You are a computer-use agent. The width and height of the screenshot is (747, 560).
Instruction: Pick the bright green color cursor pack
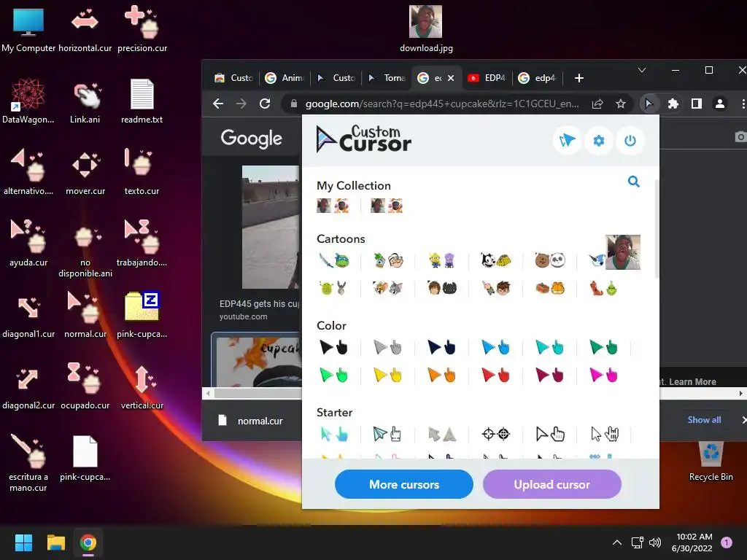(x=333, y=376)
